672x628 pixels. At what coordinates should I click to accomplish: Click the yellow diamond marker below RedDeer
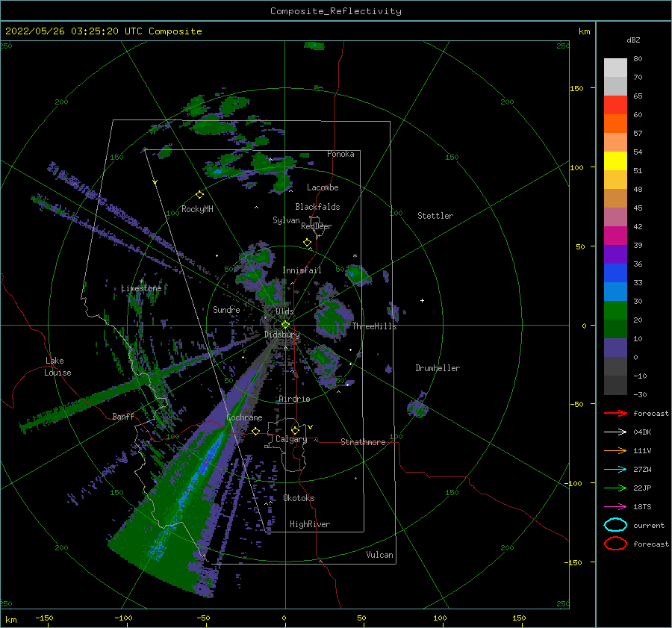(307, 243)
